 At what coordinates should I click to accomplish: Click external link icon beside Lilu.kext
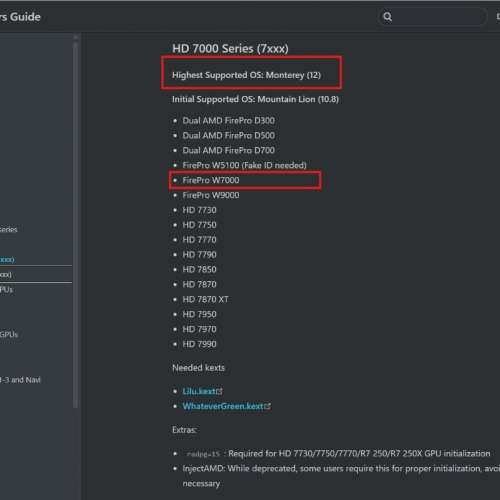219,391
